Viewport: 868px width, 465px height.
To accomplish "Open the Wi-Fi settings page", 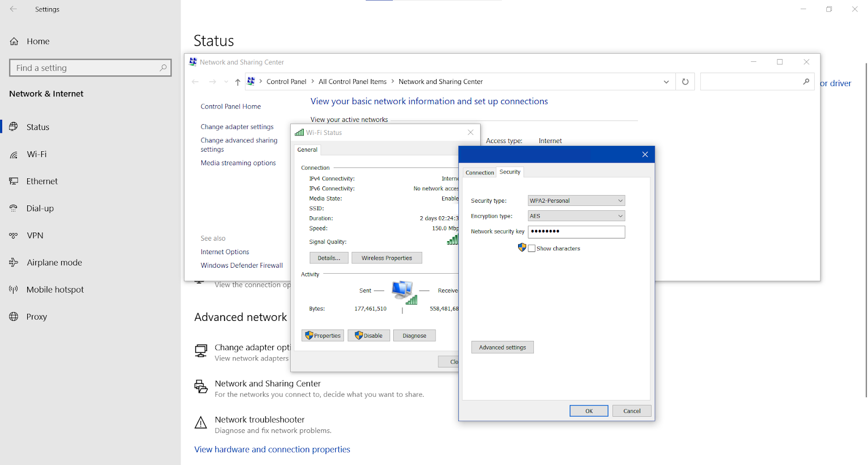I will pos(36,154).
